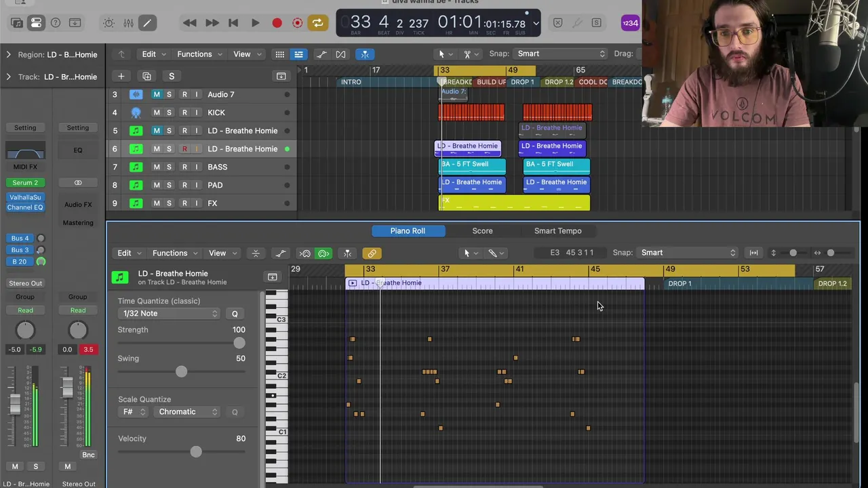Open the Piano Roll Functions menu
The image size is (868, 488).
point(174,253)
